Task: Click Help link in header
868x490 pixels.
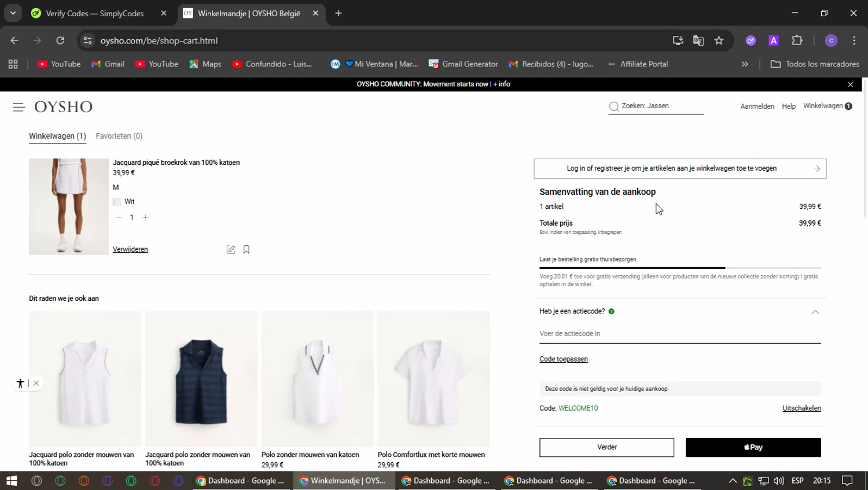Action: tap(789, 106)
